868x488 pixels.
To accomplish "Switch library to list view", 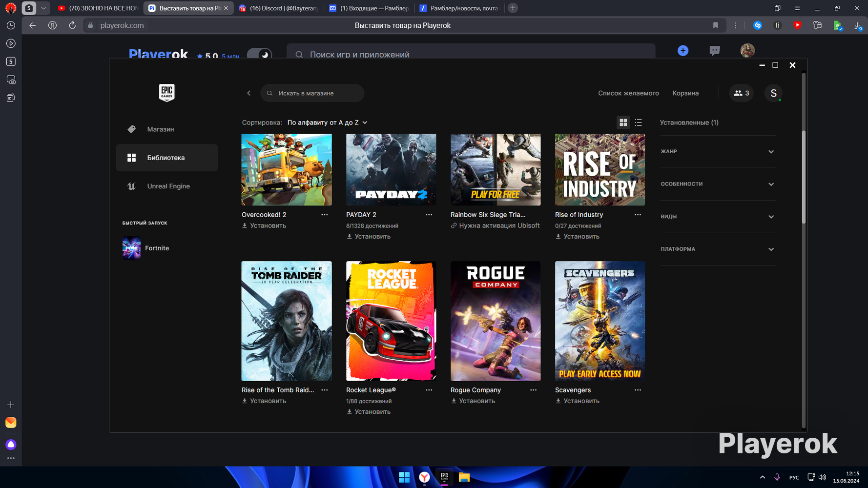I will click(x=639, y=122).
